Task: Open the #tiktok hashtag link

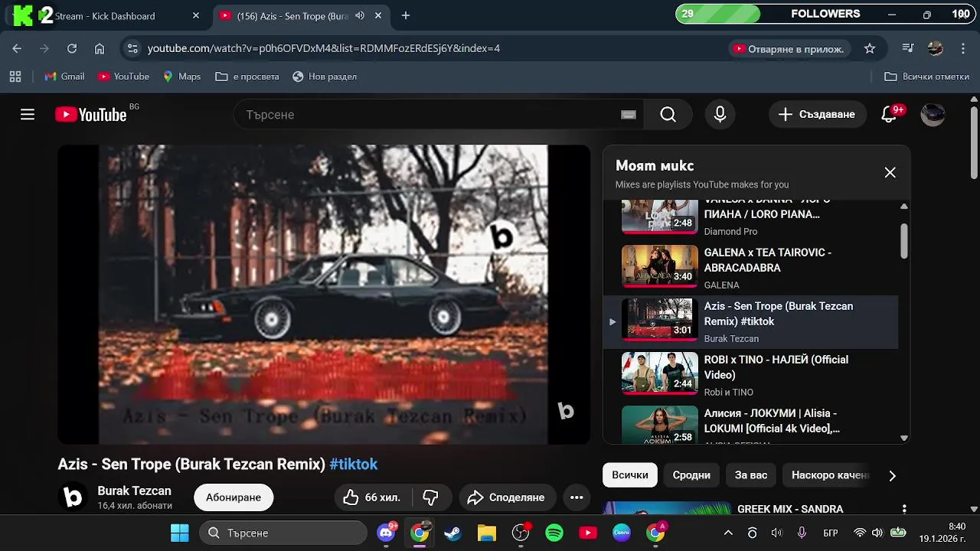Action: pos(354,465)
